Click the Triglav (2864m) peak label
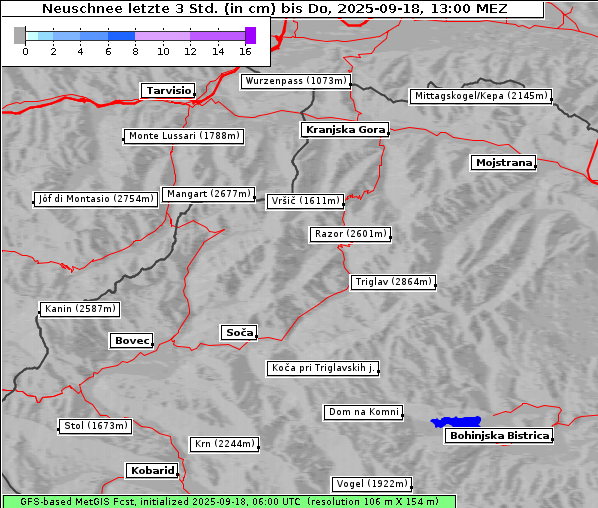 (393, 282)
